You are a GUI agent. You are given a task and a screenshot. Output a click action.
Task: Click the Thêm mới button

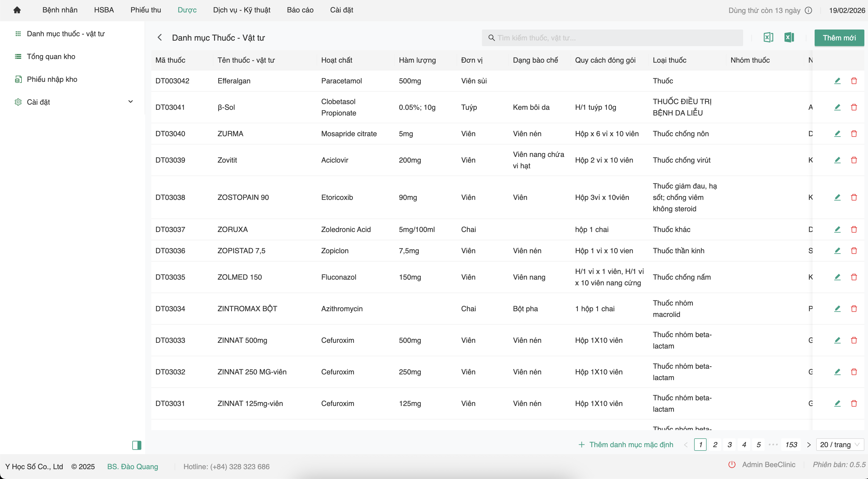pyautogui.click(x=839, y=38)
